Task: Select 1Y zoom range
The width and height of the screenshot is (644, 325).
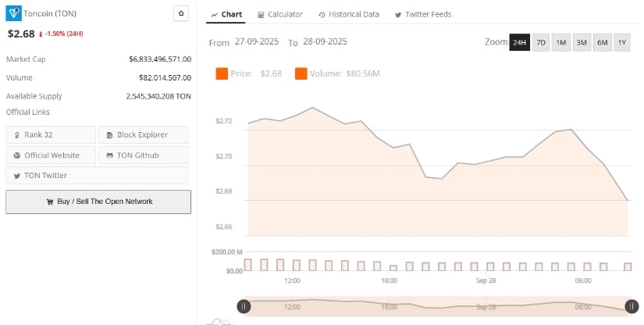Action: click(x=622, y=42)
